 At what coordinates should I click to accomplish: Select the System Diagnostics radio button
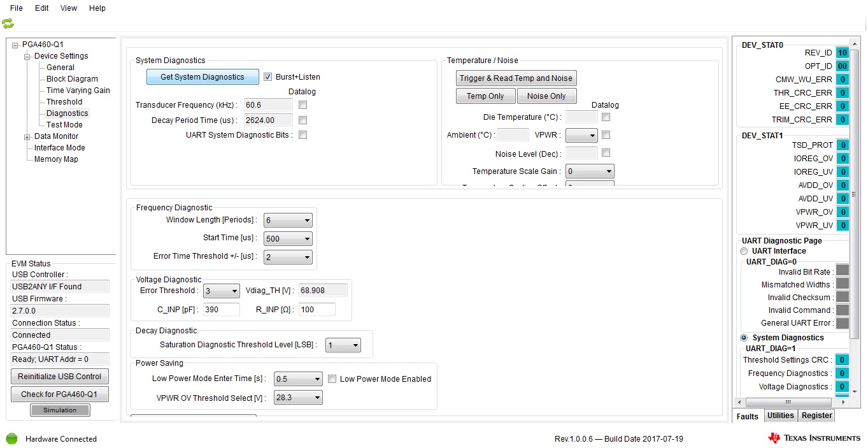(x=744, y=338)
